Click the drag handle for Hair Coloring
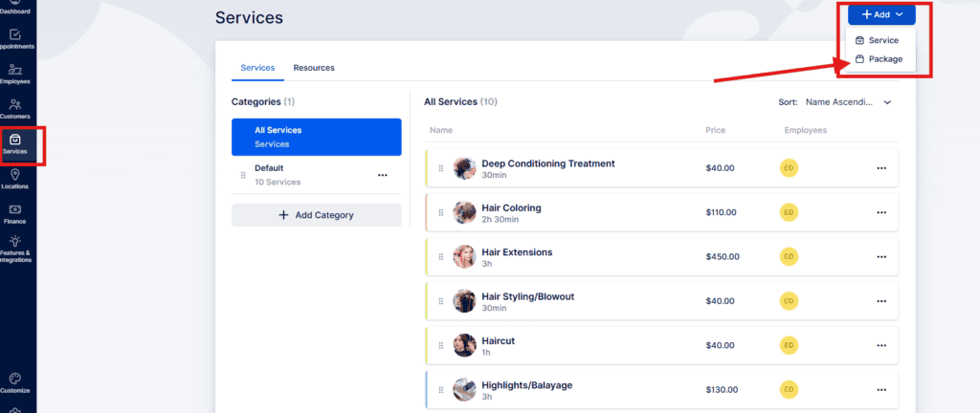The height and width of the screenshot is (413, 980). coord(440,213)
